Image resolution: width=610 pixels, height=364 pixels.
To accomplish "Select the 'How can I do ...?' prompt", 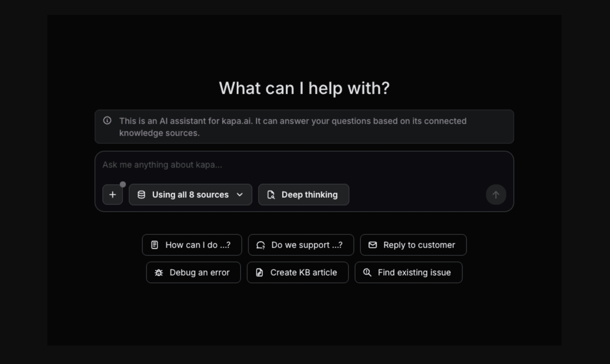I will 192,245.
